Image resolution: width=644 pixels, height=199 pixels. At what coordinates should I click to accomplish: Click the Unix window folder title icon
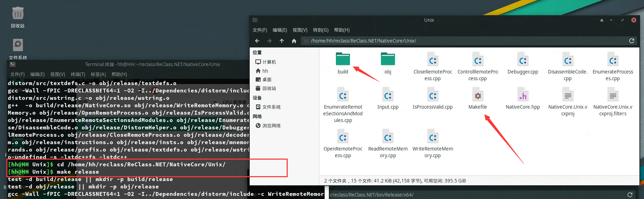pos(255,20)
